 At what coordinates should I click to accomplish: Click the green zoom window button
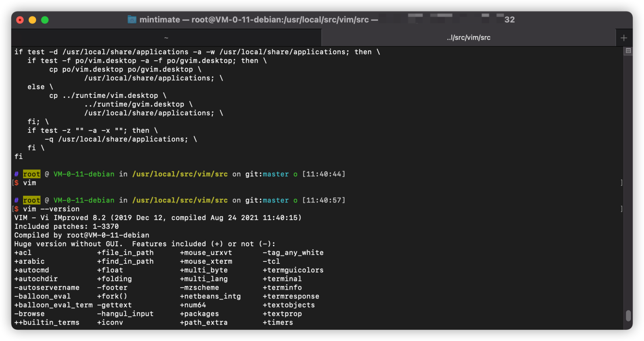click(x=45, y=20)
